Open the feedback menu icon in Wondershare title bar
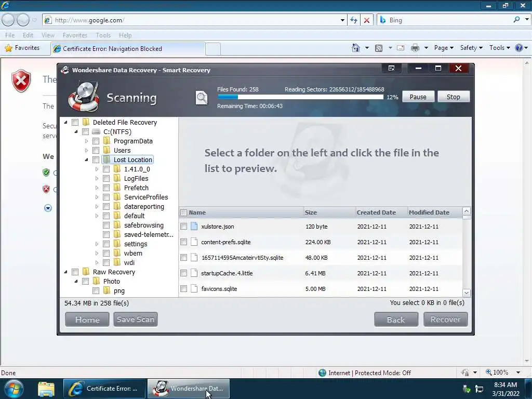 click(x=392, y=68)
